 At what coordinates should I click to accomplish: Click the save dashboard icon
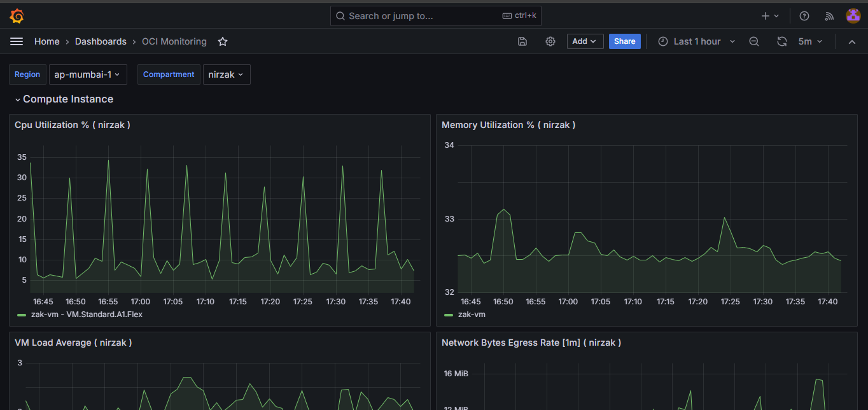(x=522, y=41)
